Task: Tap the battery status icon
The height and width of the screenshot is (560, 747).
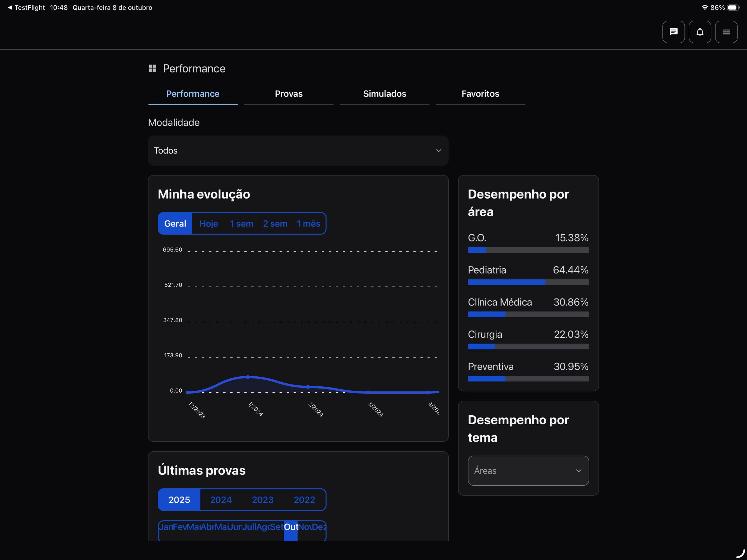Action: 733,7
